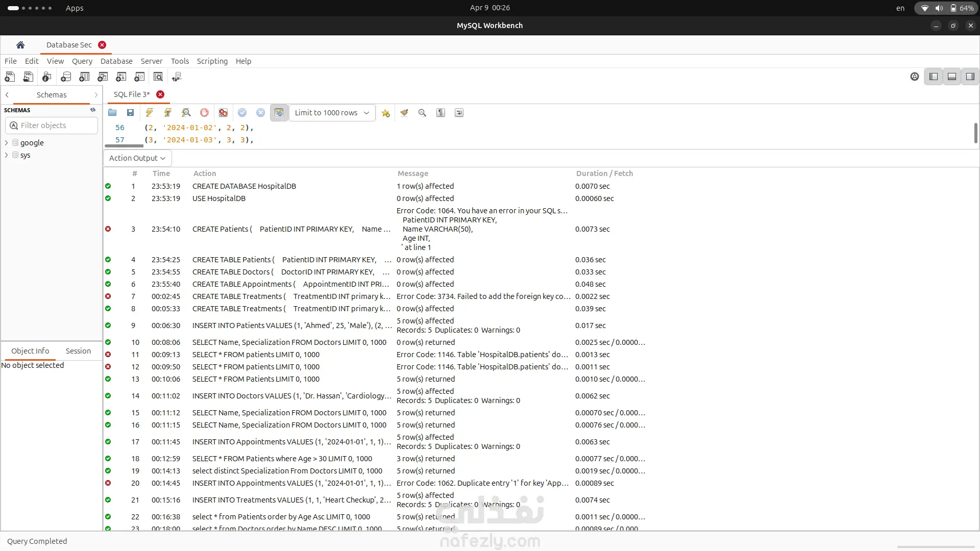Open the Apps menu in top bar
980x551 pixels.
[x=75, y=8]
